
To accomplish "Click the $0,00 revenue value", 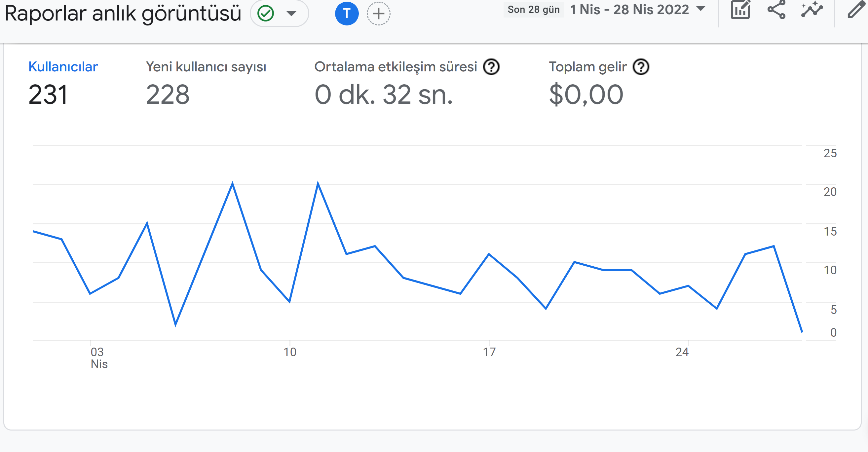I will tap(586, 94).
